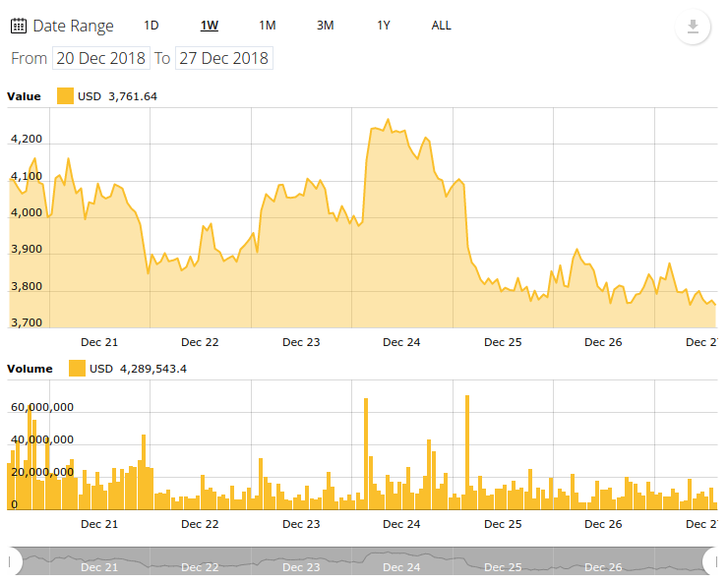Viewport: 728px width, 582px height.
Task: Click the Volume legend text USD 4,289,543.4
Action: tap(139, 369)
